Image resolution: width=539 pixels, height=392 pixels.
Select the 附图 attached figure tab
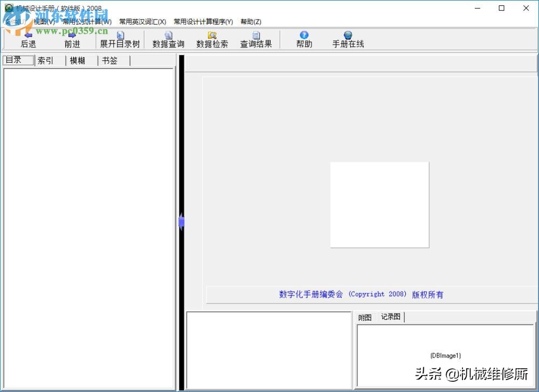point(364,317)
